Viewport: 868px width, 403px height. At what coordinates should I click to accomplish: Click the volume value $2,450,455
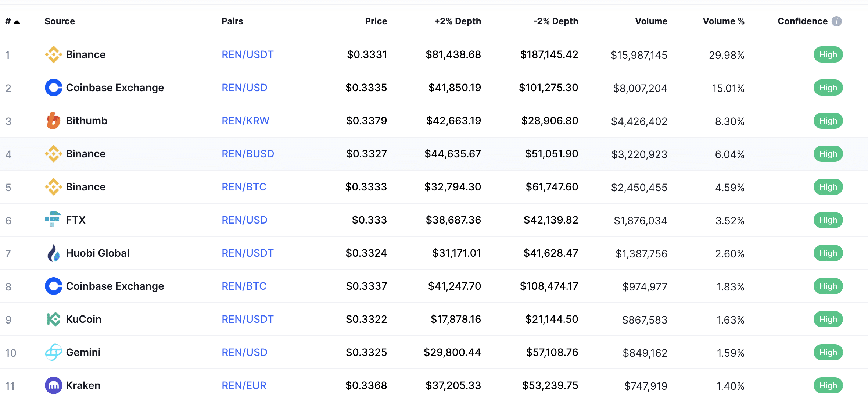(x=639, y=188)
